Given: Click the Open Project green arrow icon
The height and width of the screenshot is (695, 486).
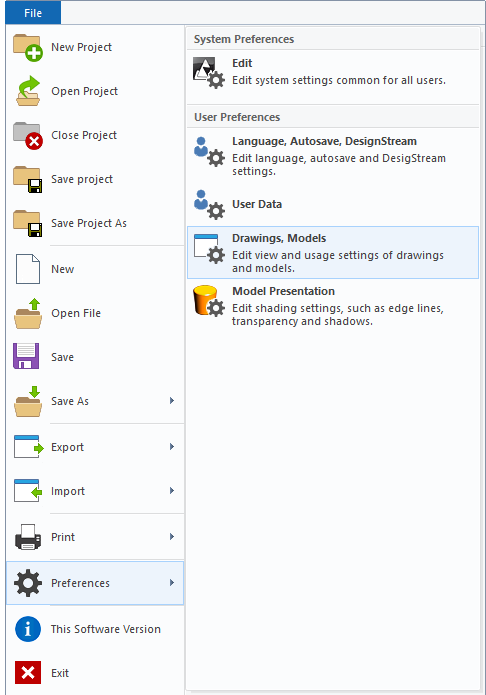Looking at the screenshot, I should click(x=28, y=91).
